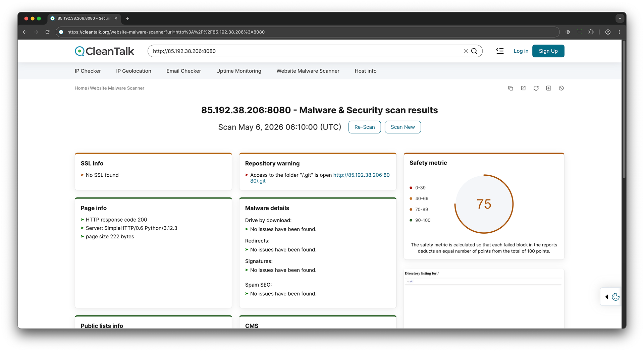This screenshot has height=352, width=644.
Task: Click the page vertical scrollbar
Action: click(624, 109)
